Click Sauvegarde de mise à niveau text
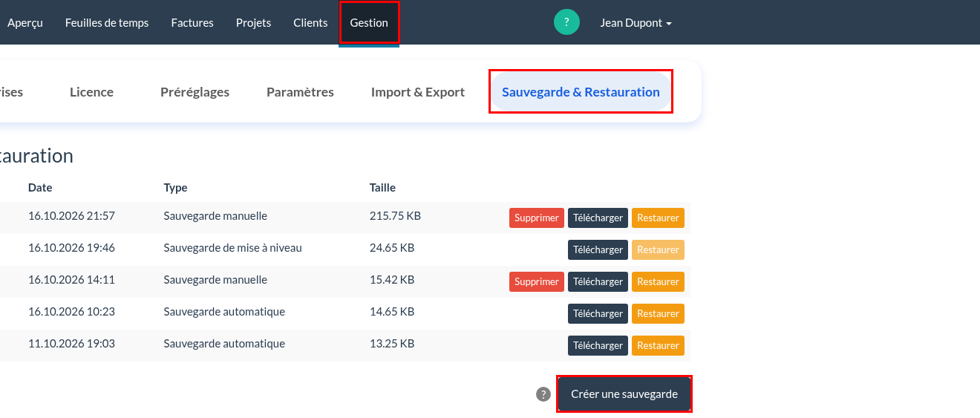Screen dimensions: 980x418 (232, 248)
